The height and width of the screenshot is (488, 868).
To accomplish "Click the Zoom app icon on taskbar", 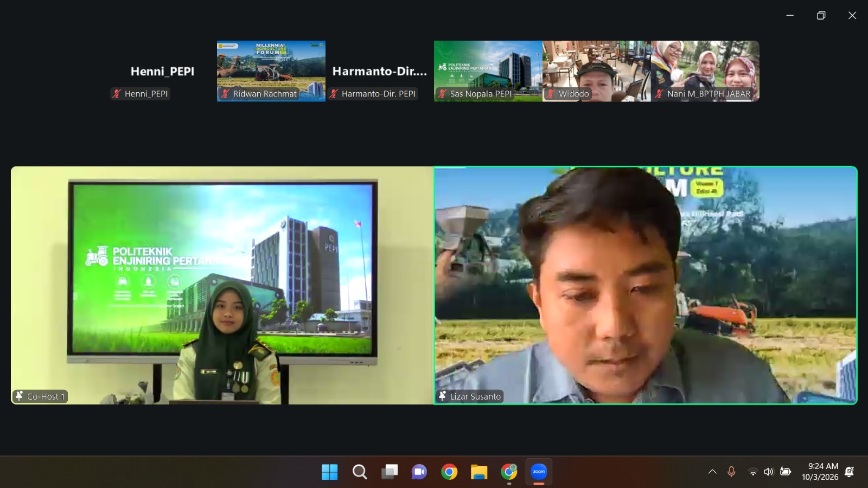I will [x=539, y=472].
